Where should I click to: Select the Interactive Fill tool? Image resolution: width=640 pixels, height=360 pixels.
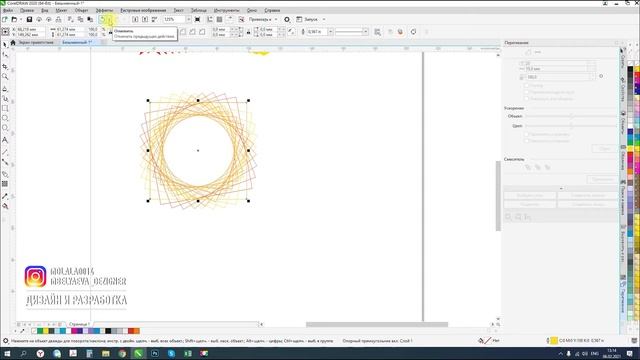(5, 206)
